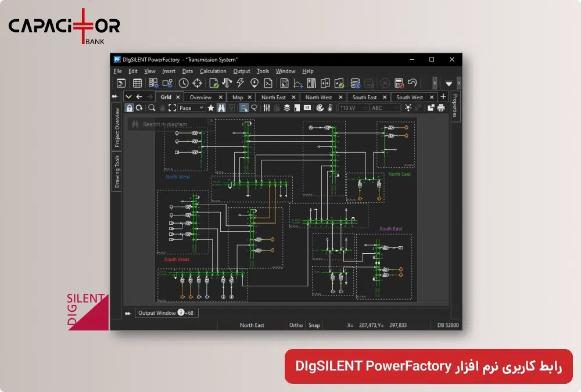Toggle rectangular selection tool
Image resolution: width=581 pixels, height=392 pixels.
244,108
